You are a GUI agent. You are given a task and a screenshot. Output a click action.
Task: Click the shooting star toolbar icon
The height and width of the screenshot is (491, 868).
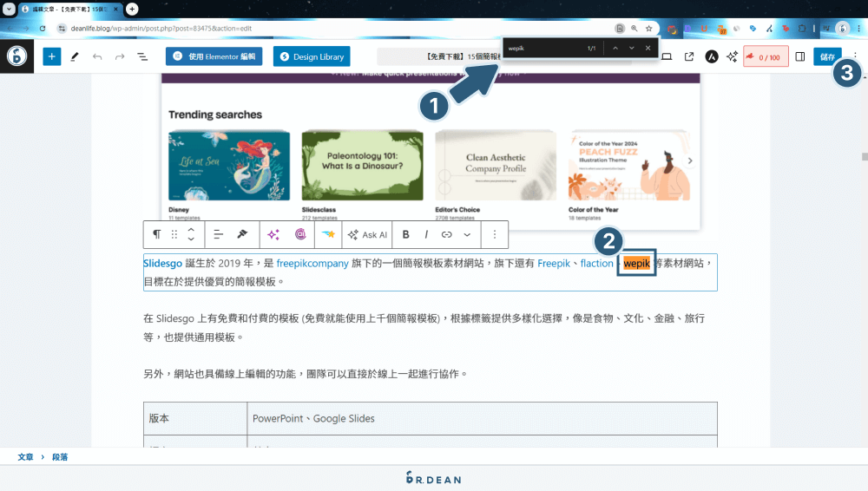328,234
